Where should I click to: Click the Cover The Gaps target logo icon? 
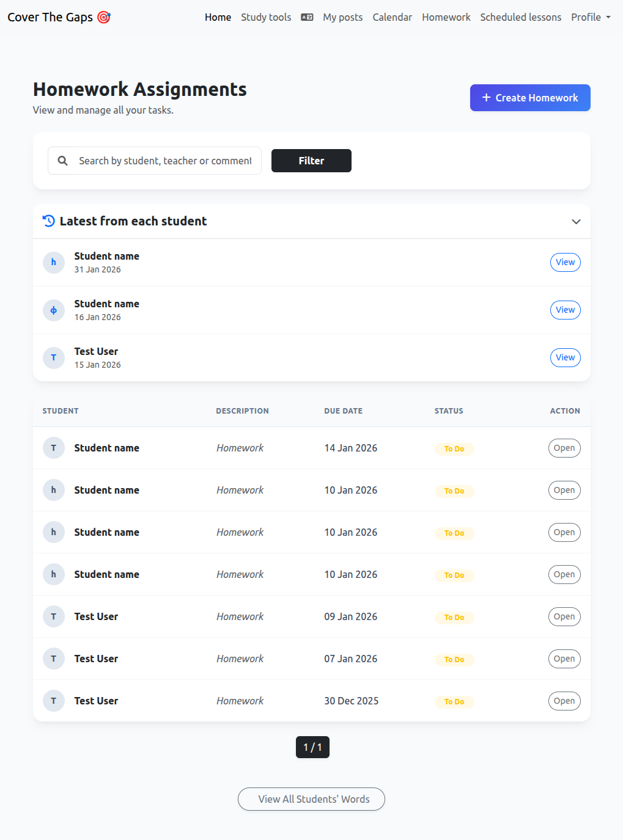(x=104, y=17)
